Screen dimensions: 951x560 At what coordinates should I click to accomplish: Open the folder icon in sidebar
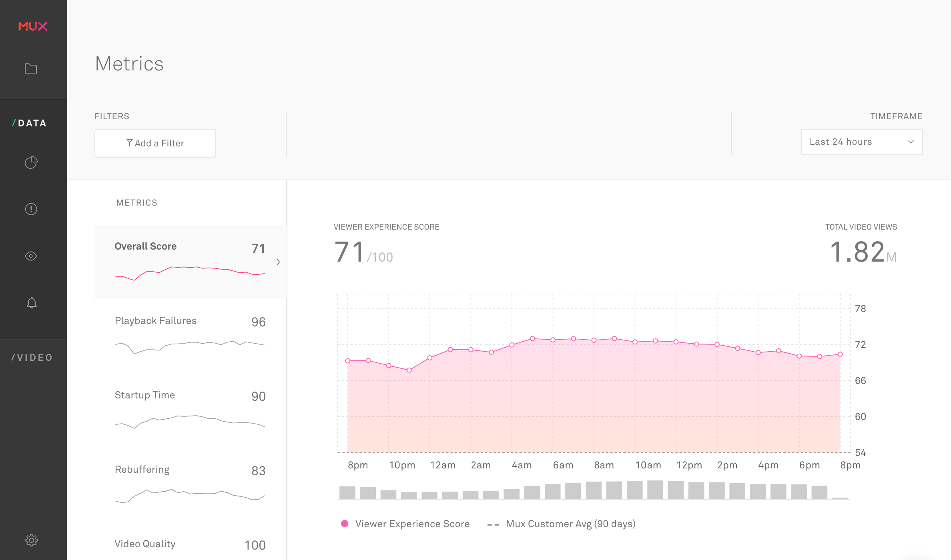(31, 68)
